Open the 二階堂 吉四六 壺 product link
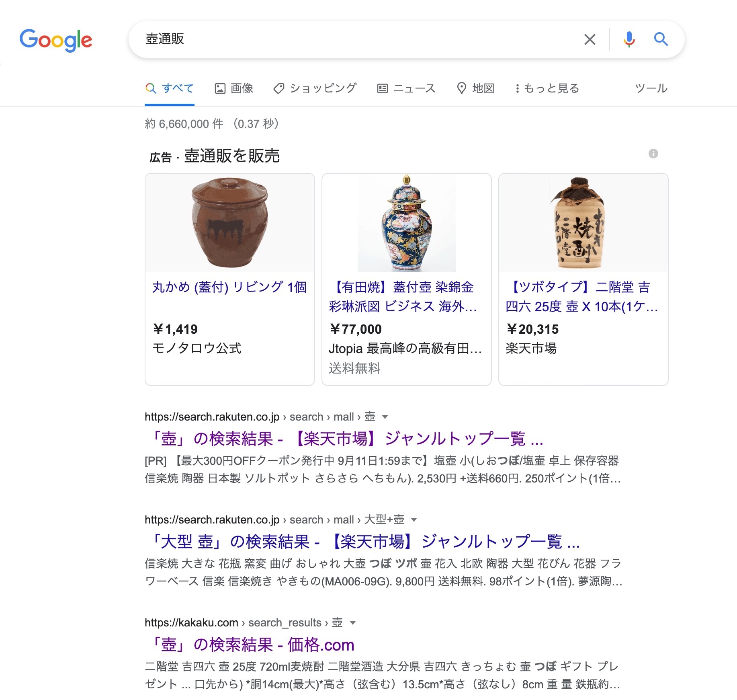 pyautogui.click(x=582, y=297)
